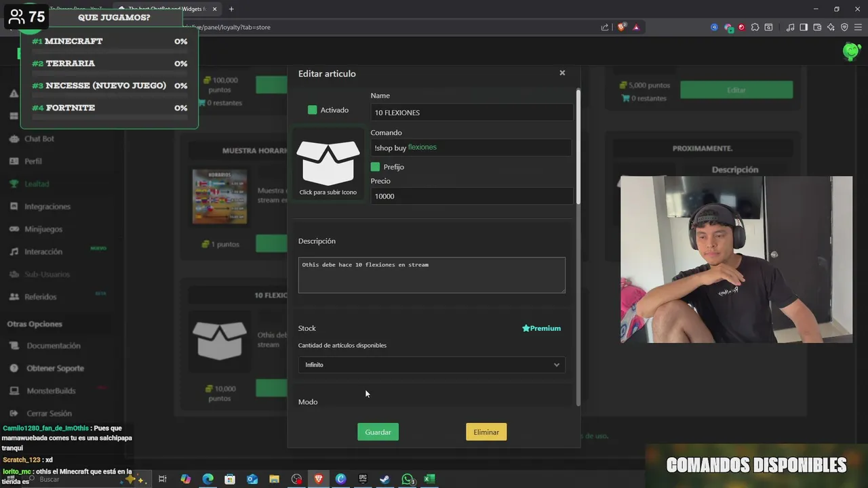868x488 pixels.
Task: Open the Leo AI sparkle icon
Action: 831,27
